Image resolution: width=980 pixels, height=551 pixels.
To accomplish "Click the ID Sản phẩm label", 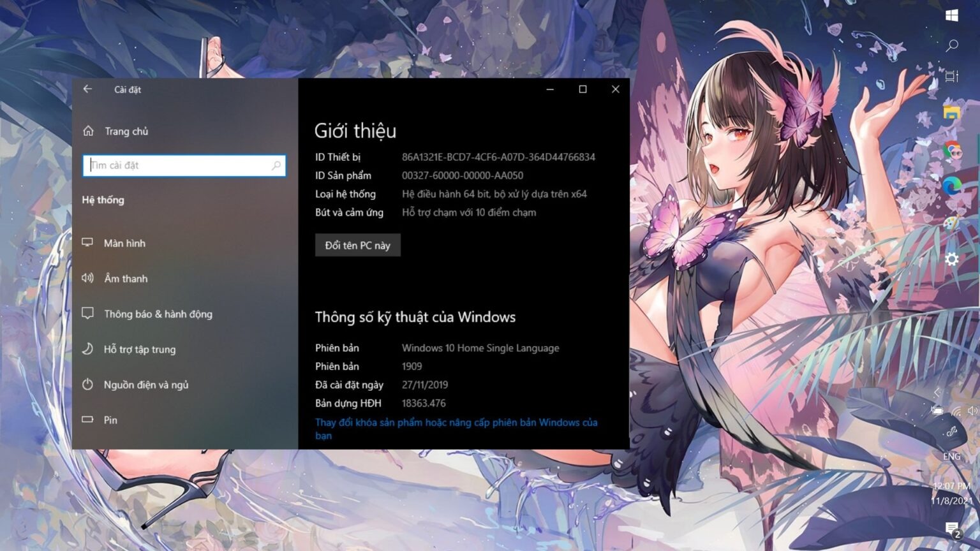I will (343, 175).
